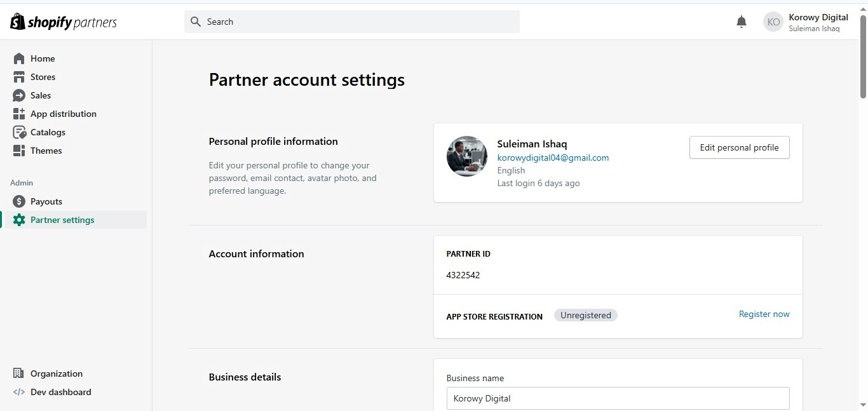Click the PARTNER ID label
This screenshot has height=411, width=868.
point(468,253)
